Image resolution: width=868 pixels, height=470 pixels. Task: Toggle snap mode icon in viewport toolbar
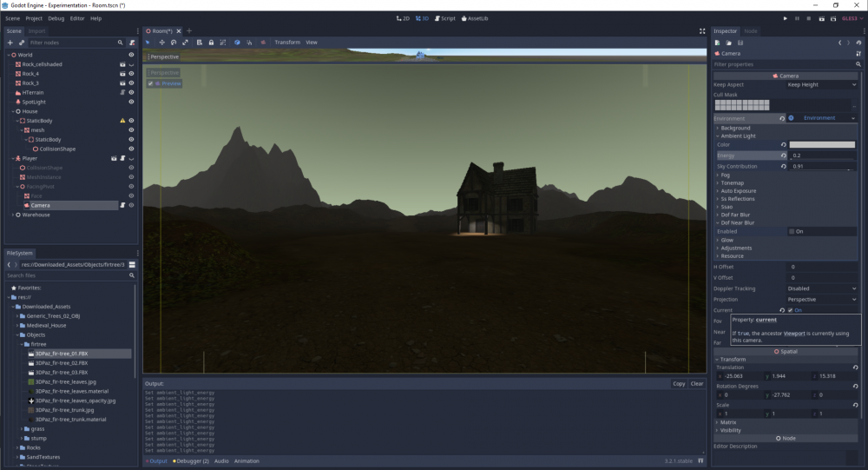click(249, 42)
